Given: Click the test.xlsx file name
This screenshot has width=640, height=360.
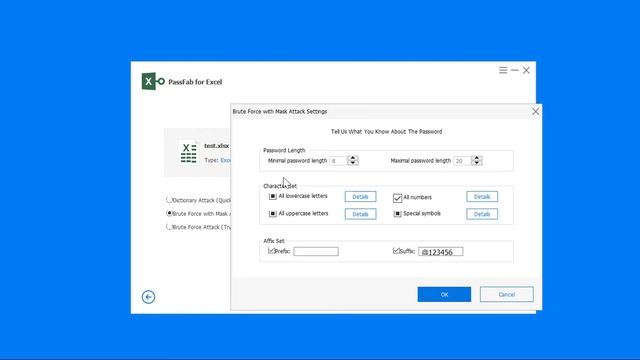Looking at the screenshot, I should tap(217, 146).
